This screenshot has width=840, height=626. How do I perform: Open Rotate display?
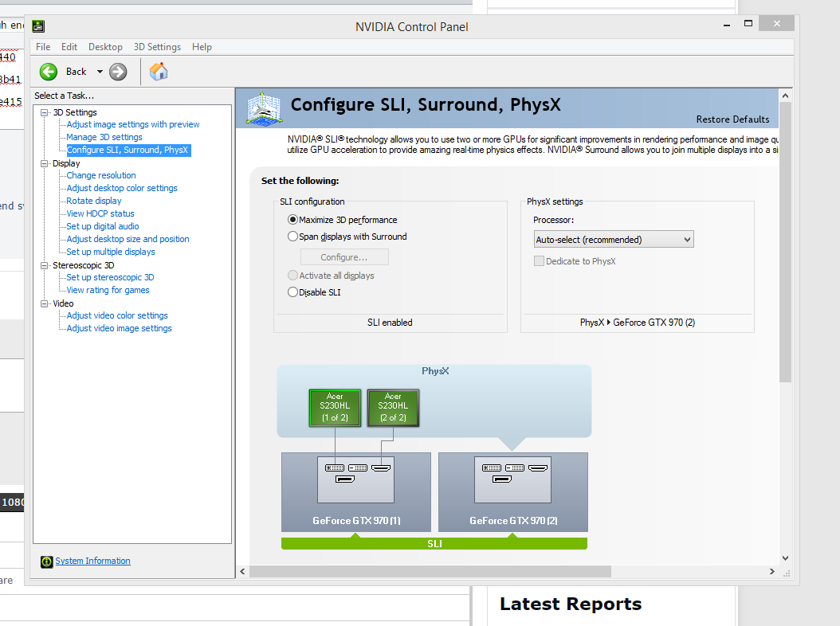point(94,201)
